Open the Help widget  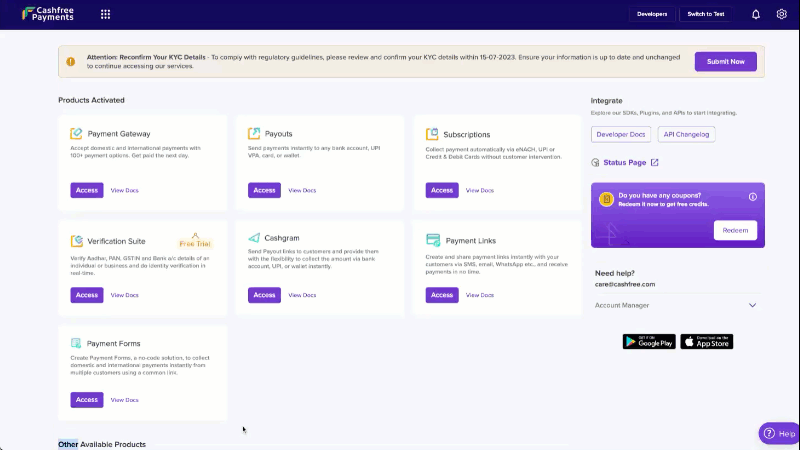(x=779, y=434)
